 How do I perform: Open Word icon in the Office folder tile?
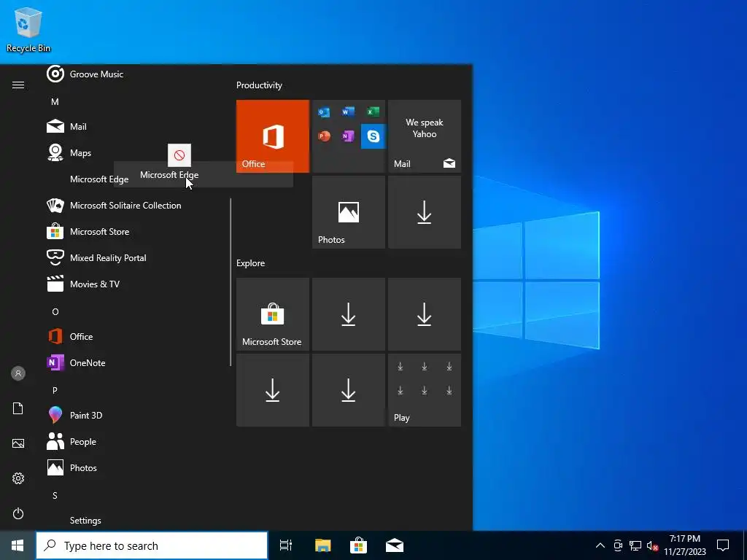coord(348,112)
